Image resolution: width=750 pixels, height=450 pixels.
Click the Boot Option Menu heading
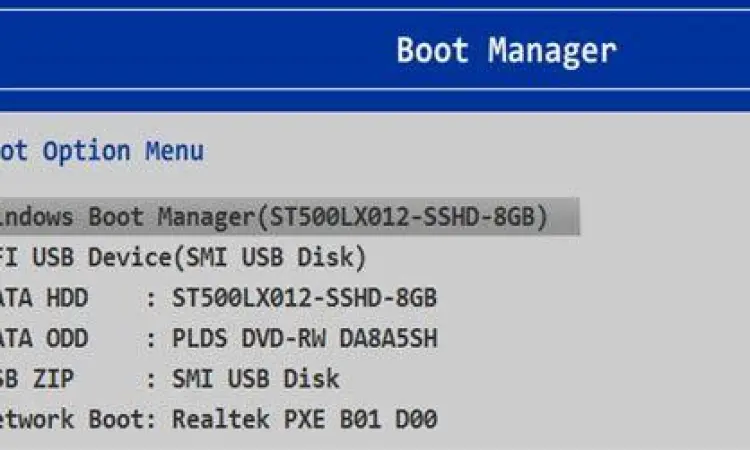click(x=102, y=151)
